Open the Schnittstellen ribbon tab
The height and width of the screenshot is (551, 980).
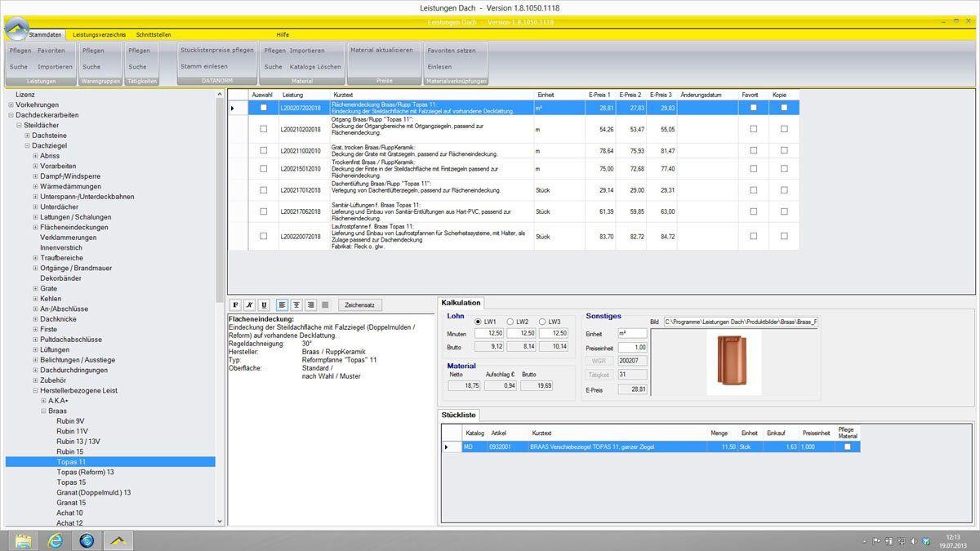(x=154, y=35)
